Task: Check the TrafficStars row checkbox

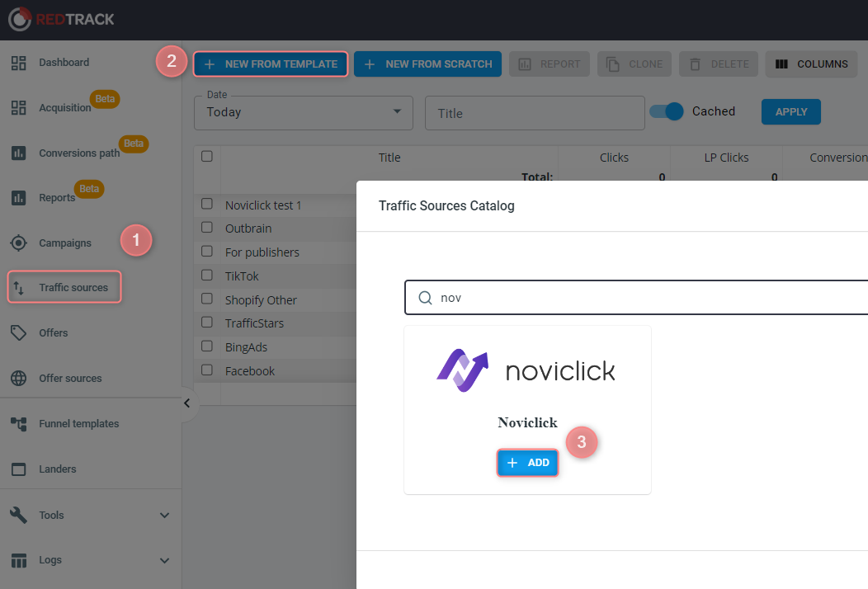Action: (207, 323)
